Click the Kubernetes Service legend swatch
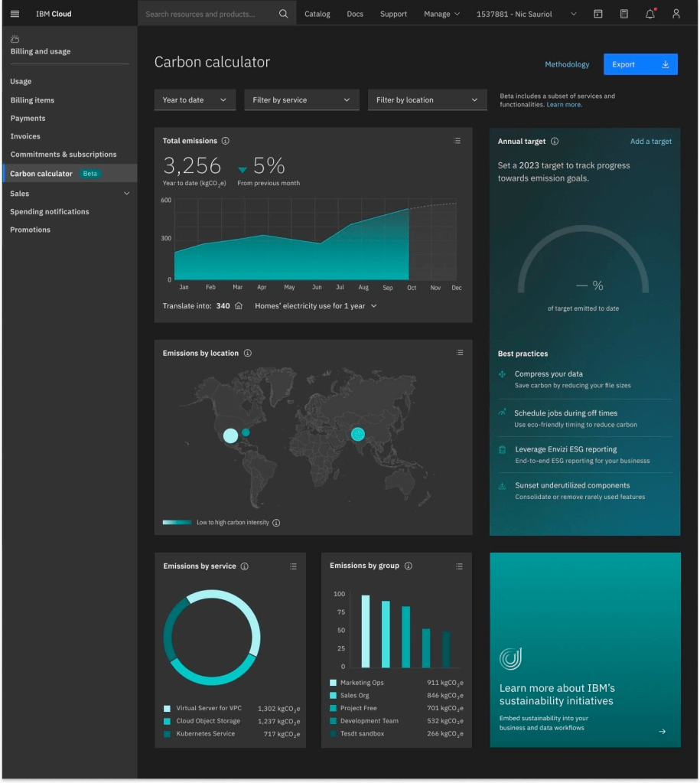Viewport: 700px width, 783px height. (x=168, y=733)
